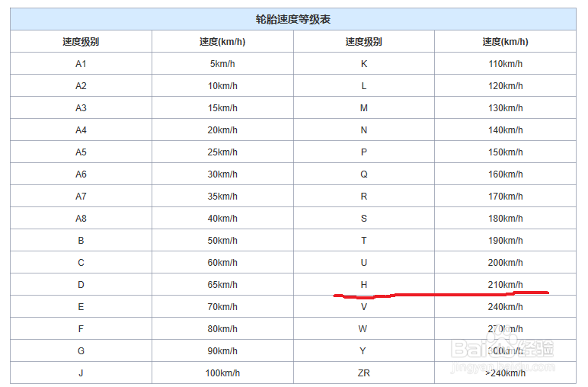The height and width of the screenshot is (387, 588).
Task: Select the T grade cell
Action: pos(364,241)
